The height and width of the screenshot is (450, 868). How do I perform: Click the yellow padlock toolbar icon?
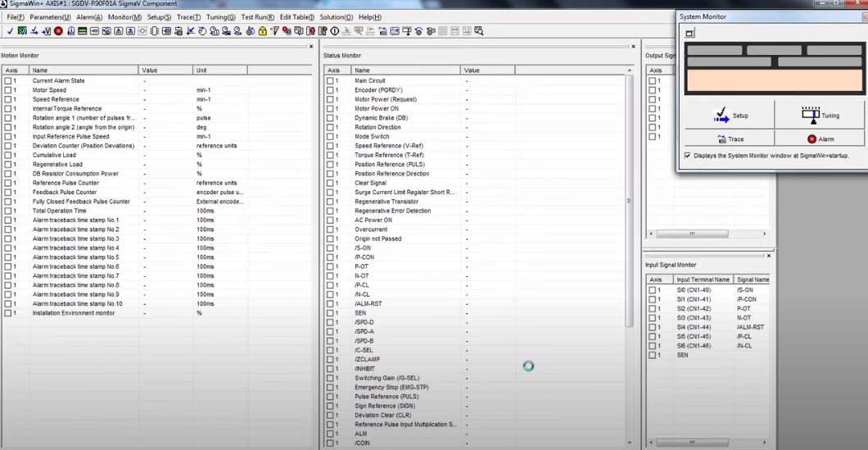pos(262,31)
